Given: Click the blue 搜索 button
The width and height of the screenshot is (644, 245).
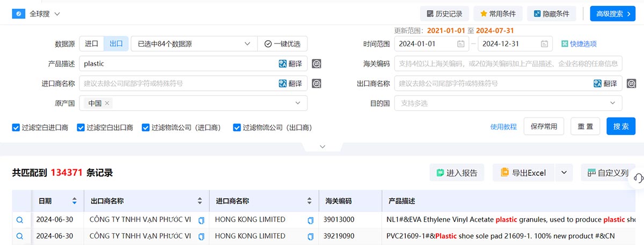Looking at the screenshot, I should (621, 126).
